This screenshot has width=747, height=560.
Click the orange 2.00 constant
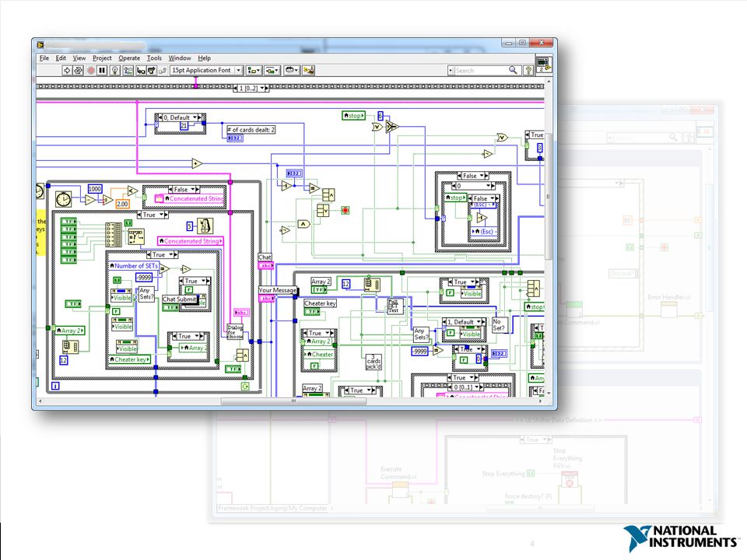coord(122,204)
